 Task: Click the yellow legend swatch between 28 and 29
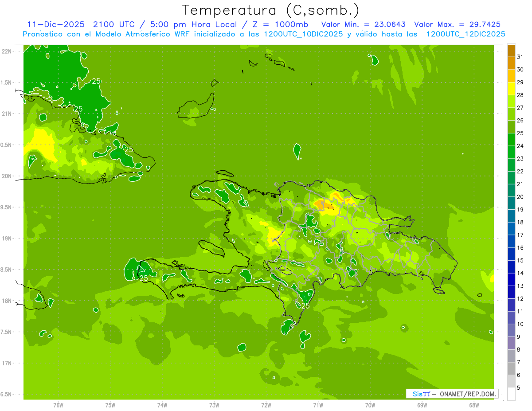(x=511, y=89)
